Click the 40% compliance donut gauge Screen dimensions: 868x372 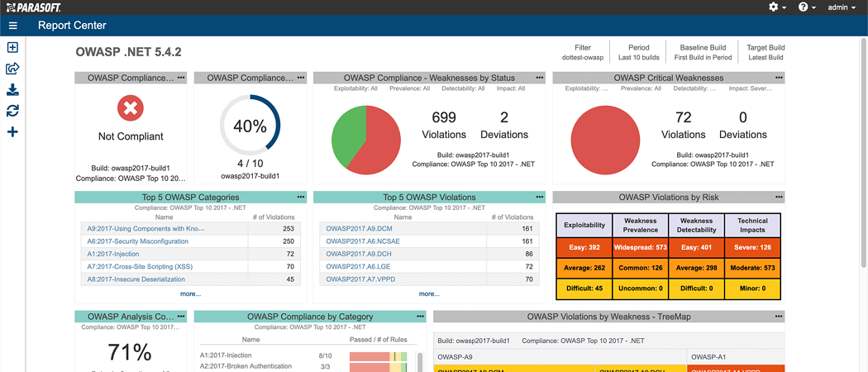pyautogui.click(x=250, y=125)
